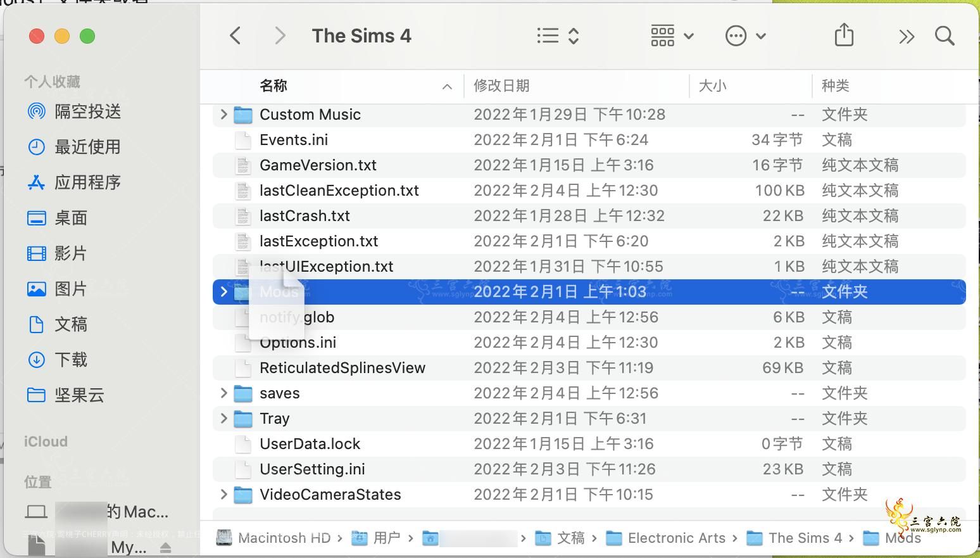
Task: Select the lastUIException.txt file
Action: (x=326, y=267)
